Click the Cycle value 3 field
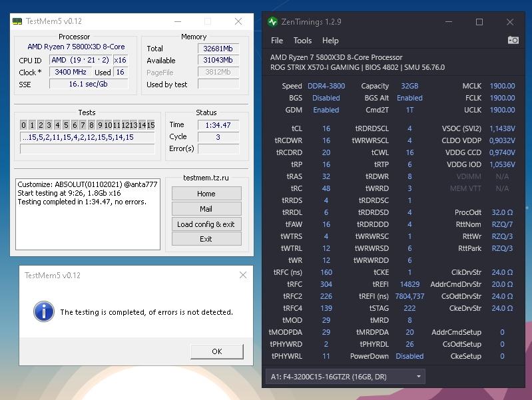 point(218,136)
